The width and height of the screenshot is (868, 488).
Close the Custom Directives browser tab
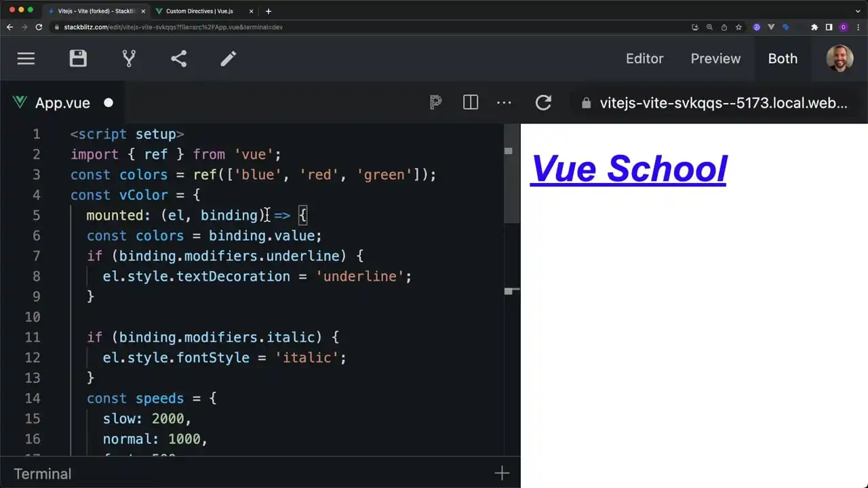[x=251, y=11]
